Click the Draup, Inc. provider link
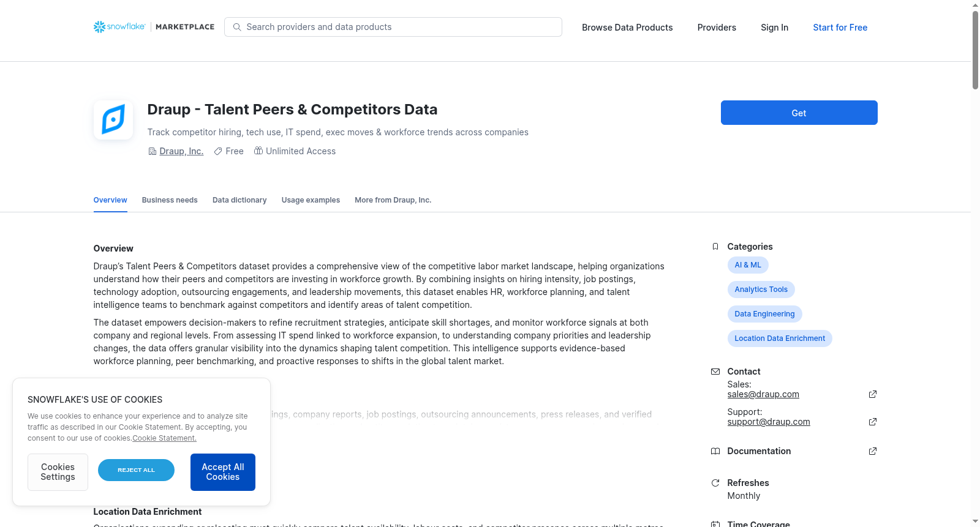The image size is (980, 527). pyautogui.click(x=181, y=151)
